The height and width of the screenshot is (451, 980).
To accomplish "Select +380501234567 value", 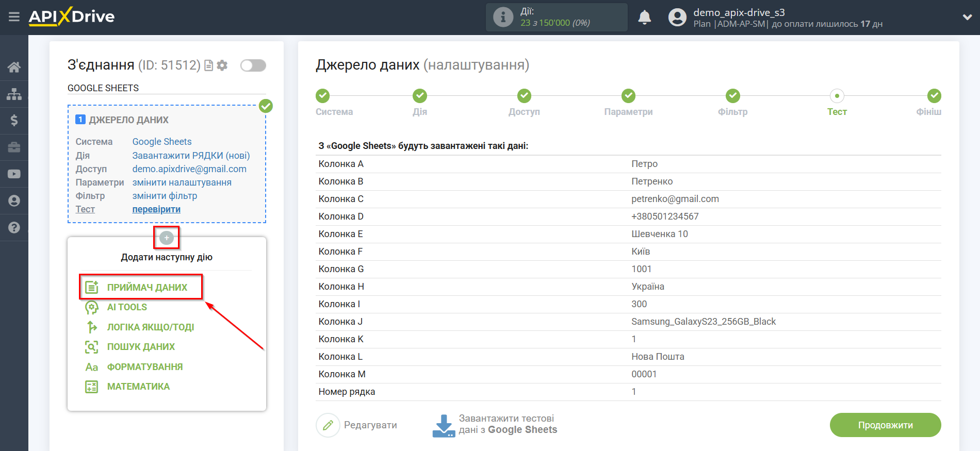I will 665,216.
